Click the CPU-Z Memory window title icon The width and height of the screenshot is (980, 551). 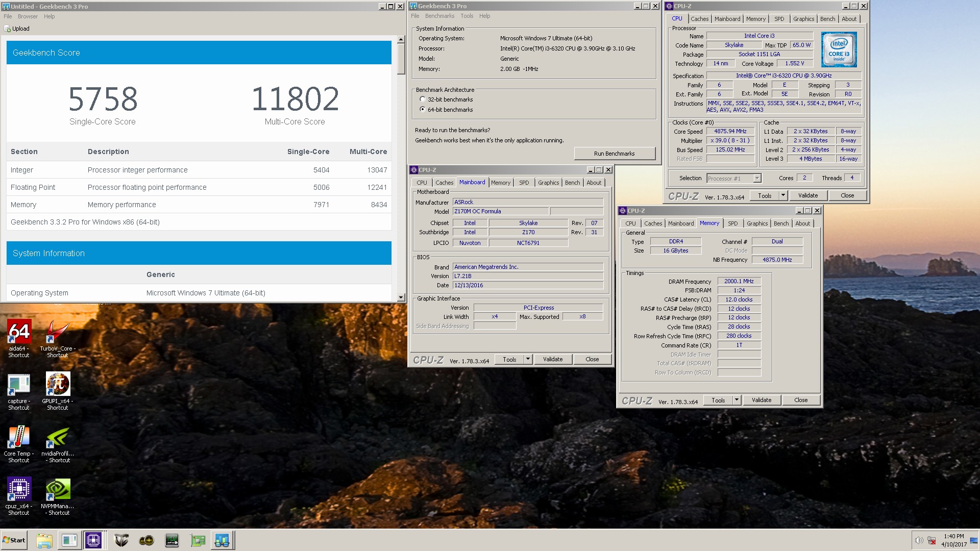click(x=623, y=211)
